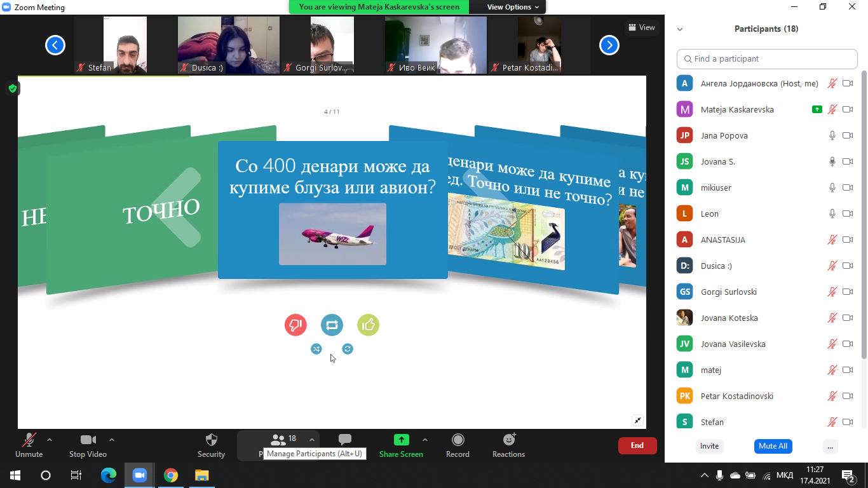Click the small shuffle cards icon
The image size is (868, 488).
point(316,349)
